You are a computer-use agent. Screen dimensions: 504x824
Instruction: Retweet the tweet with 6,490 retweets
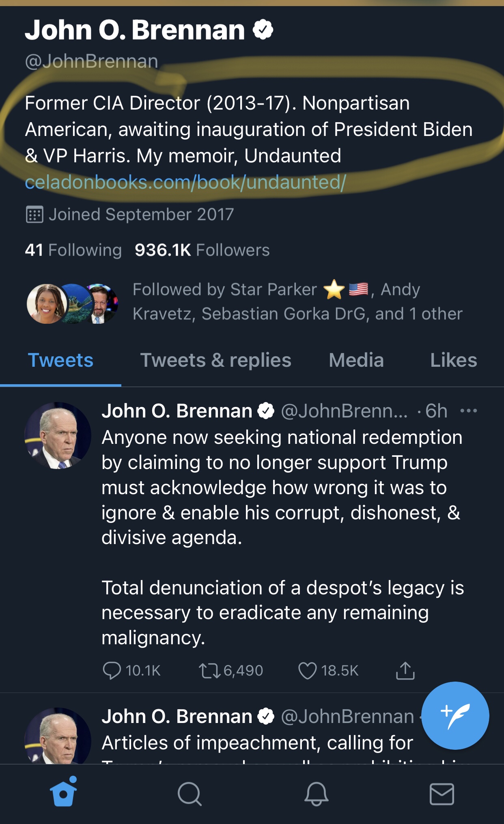209,670
